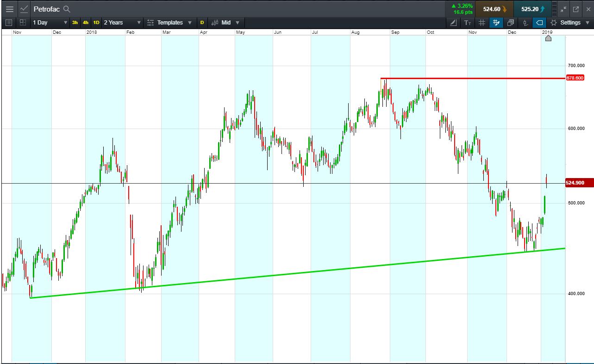The image size is (594, 364).
Task: Pop out the chart in a new window
Action: click(x=576, y=9)
